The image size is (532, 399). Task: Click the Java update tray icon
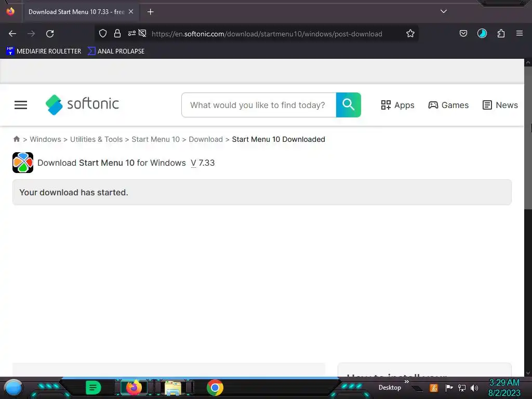(x=434, y=388)
